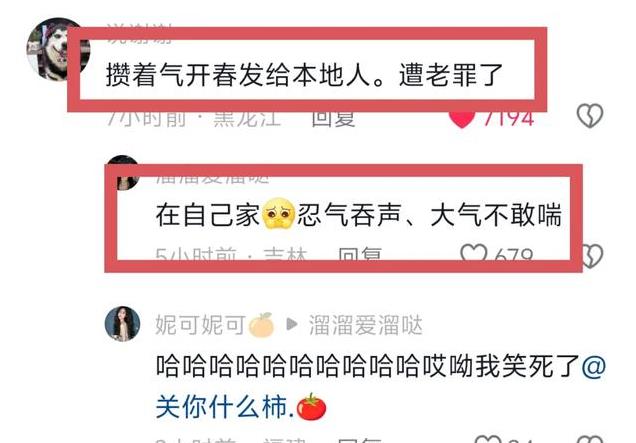The height and width of the screenshot is (443, 636).
Task: Tap the tomato emoji after 关你什么柿
Action: 312,406
